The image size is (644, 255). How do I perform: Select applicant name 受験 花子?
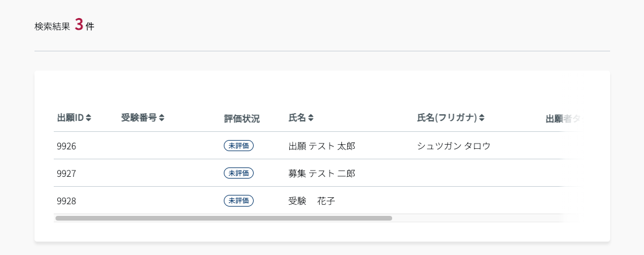click(x=311, y=201)
